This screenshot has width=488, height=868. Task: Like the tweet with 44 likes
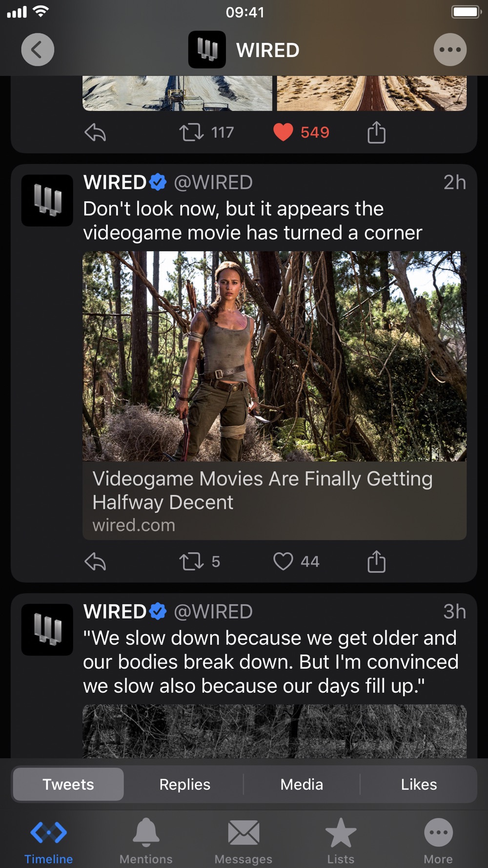pos(283,562)
